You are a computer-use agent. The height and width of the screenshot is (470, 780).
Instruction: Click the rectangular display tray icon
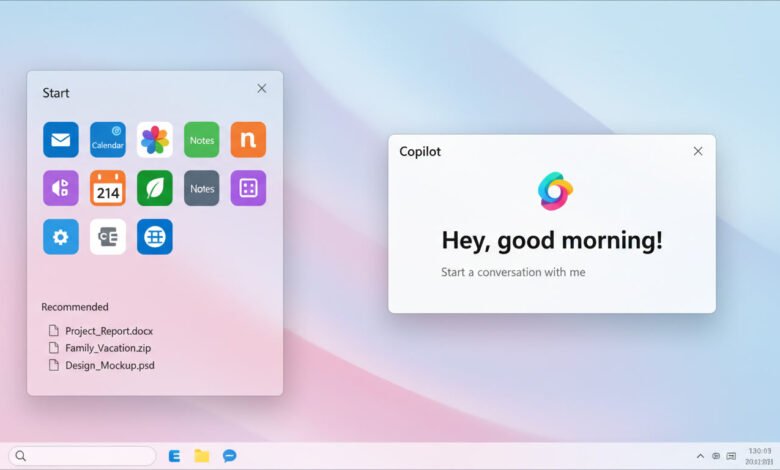pyautogui.click(x=731, y=456)
